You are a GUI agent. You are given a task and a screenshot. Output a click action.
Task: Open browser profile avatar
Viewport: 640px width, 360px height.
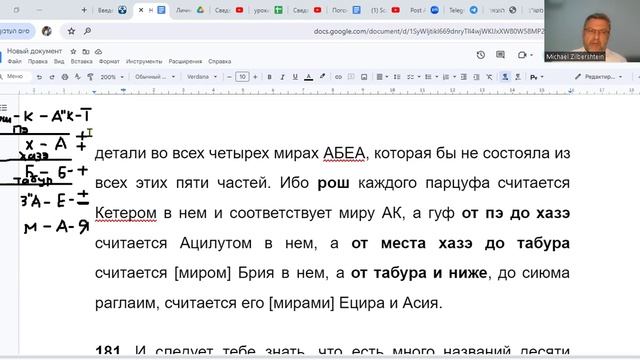47,31
